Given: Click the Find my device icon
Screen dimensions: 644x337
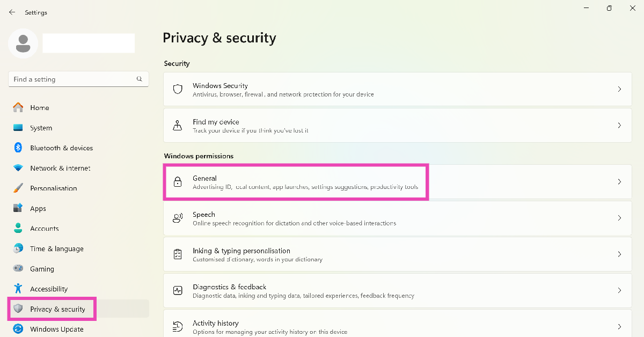Looking at the screenshot, I should [x=178, y=126].
